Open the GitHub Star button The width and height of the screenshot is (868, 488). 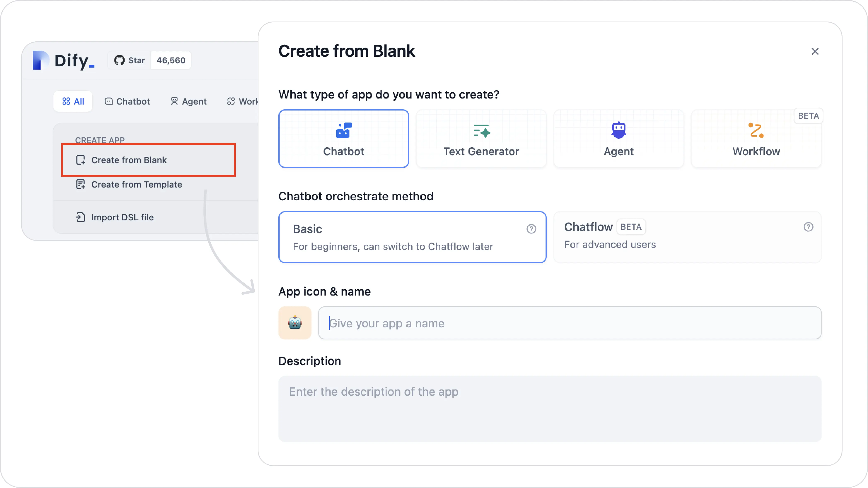point(129,60)
